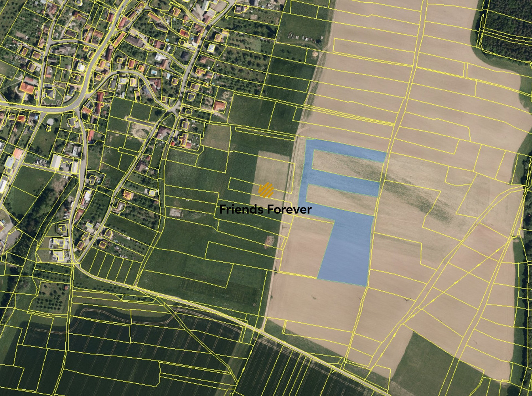Click the 'Friends Forever' watermark text
The width and height of the screenshot is (532, 396).
point(266,209)
